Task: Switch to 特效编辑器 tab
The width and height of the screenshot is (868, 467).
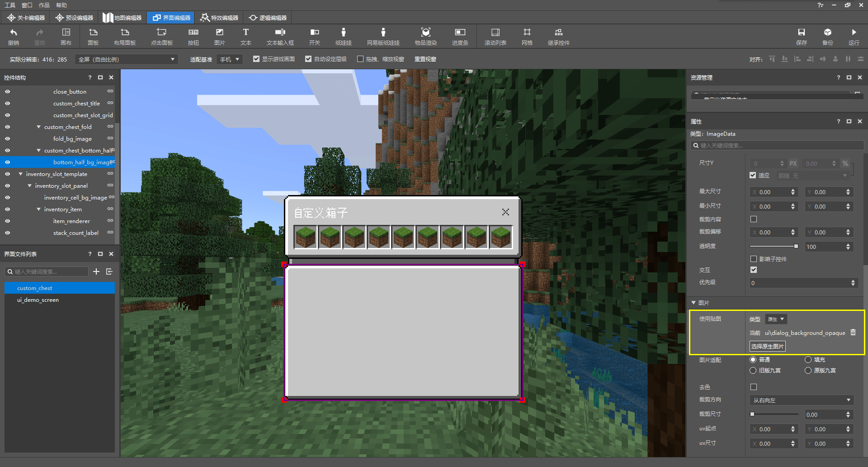Action: [219, 18]
